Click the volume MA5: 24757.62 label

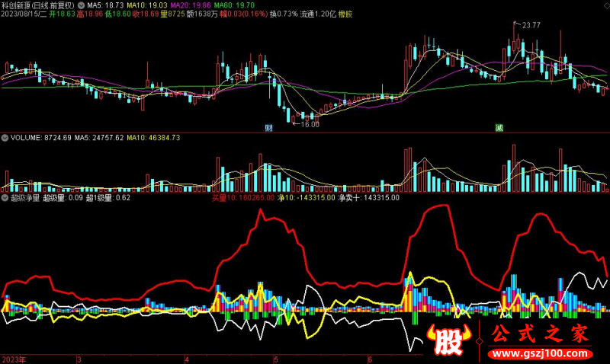pyautogui.click(x=99, y=138)
